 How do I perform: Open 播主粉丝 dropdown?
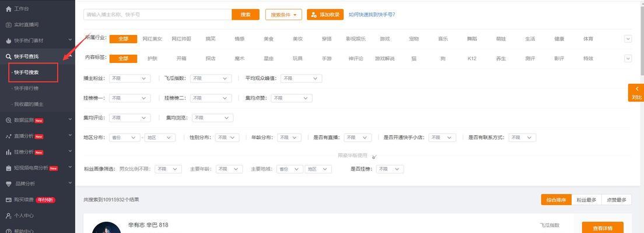tap(129, 78)
